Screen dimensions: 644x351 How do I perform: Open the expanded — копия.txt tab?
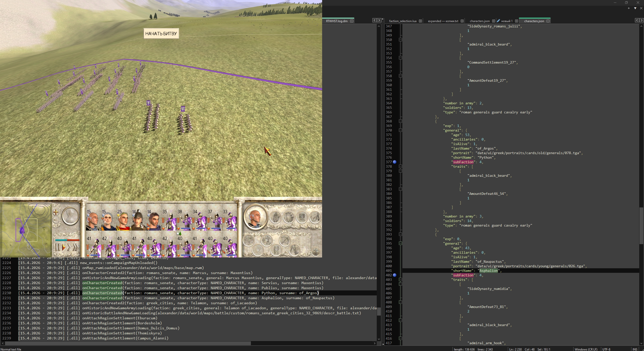[443, 21]
